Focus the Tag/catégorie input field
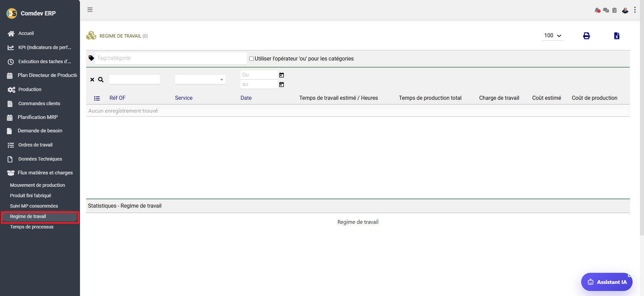This screenshot has height=296, width=644. pyautogui.click(x=171, y=58)
